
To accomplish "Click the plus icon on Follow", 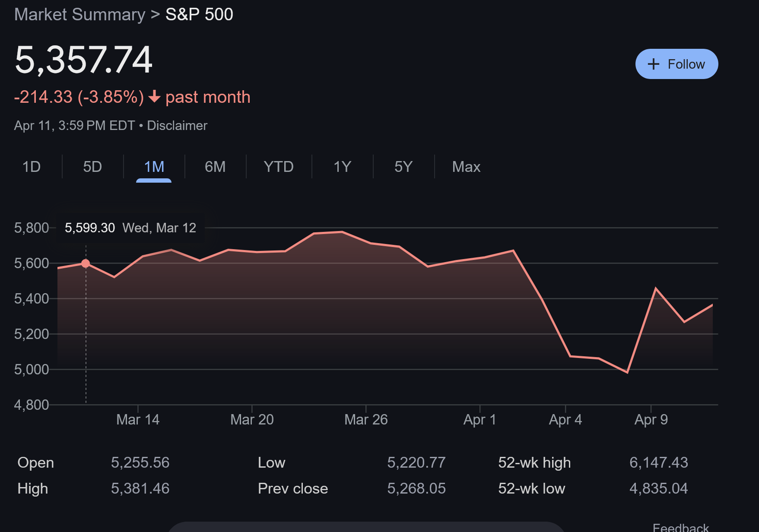I will point(654,64).
